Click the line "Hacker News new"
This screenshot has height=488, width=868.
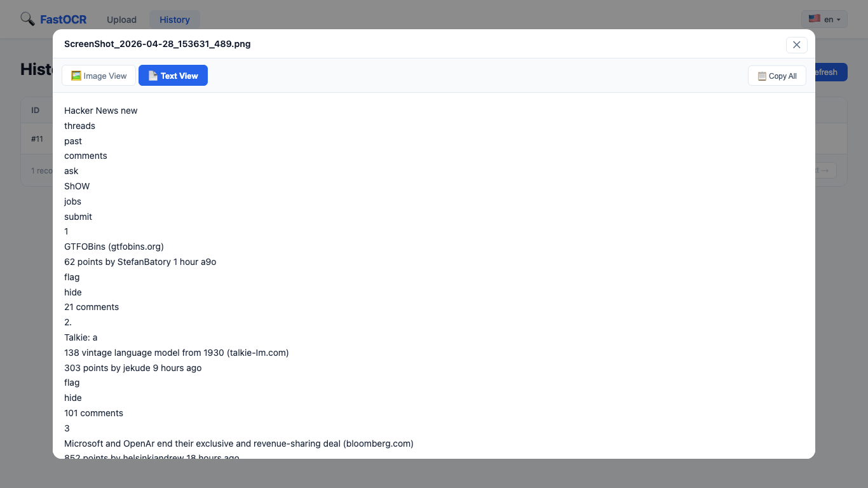click(101, 111)
